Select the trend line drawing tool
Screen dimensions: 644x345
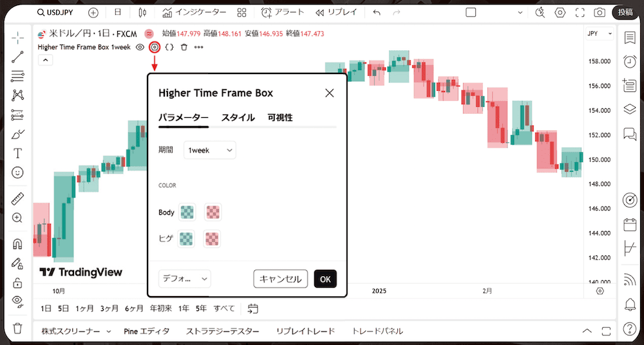coord(17,57)
